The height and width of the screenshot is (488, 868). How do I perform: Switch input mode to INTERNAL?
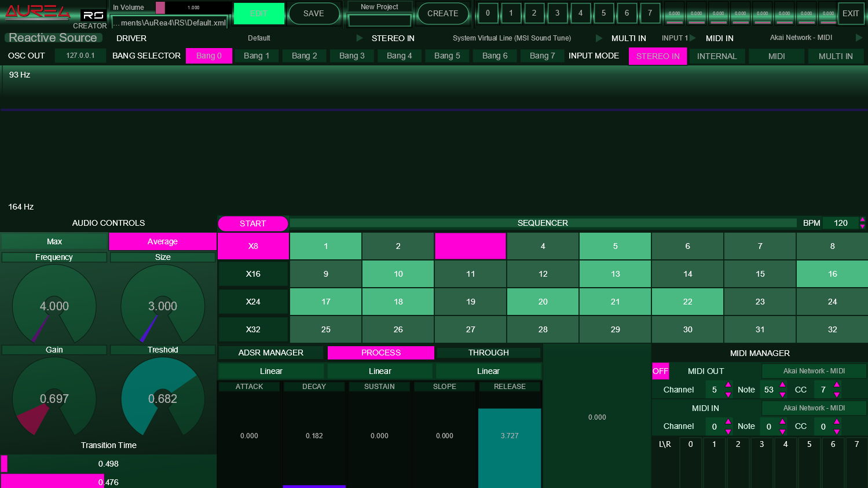click(716, 56)
